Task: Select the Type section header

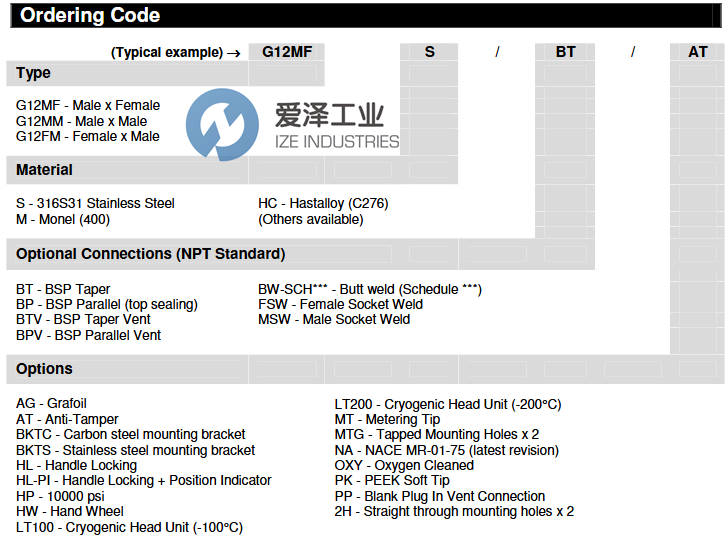Action: (34, 74)
